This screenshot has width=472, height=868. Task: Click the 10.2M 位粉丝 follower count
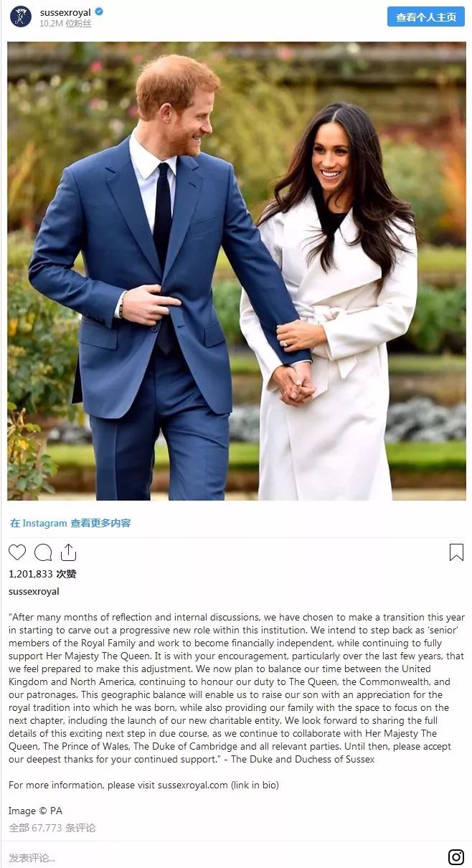[65, 24]
